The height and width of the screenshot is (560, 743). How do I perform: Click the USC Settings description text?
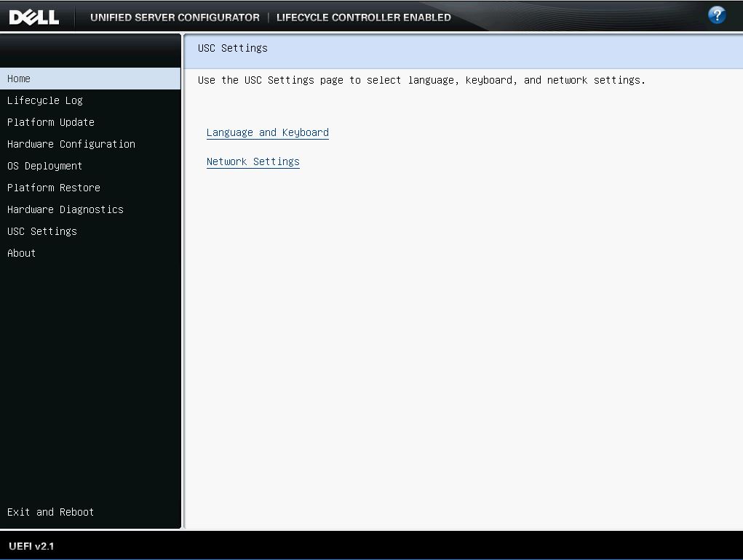(x=422, y=80)
